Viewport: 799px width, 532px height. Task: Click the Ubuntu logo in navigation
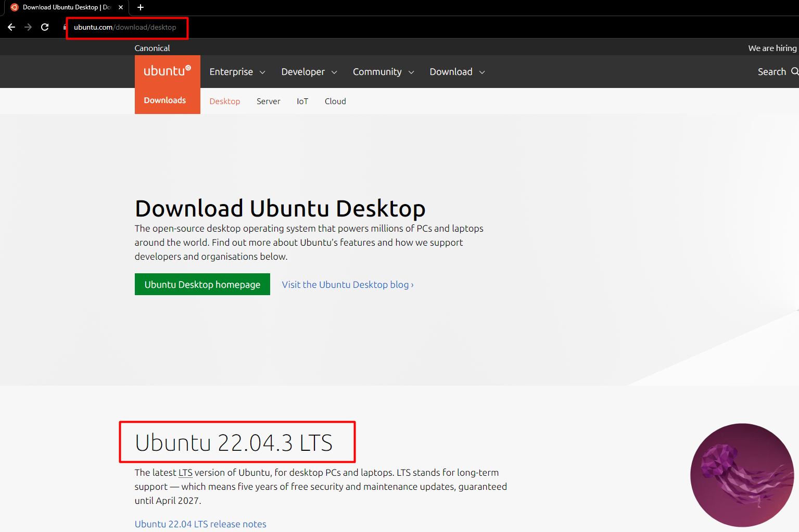point(167,71)
